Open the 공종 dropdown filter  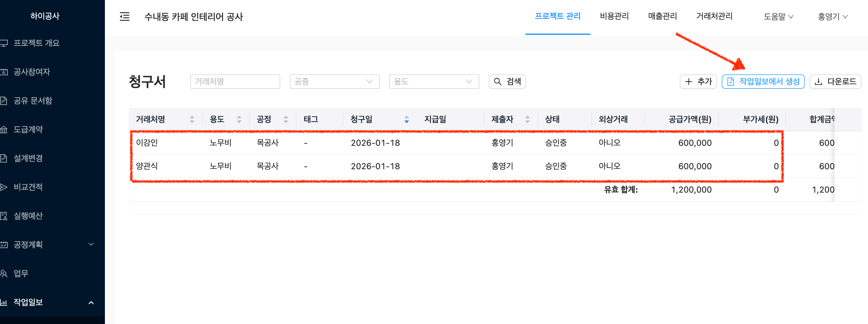[x=334, y=82]
